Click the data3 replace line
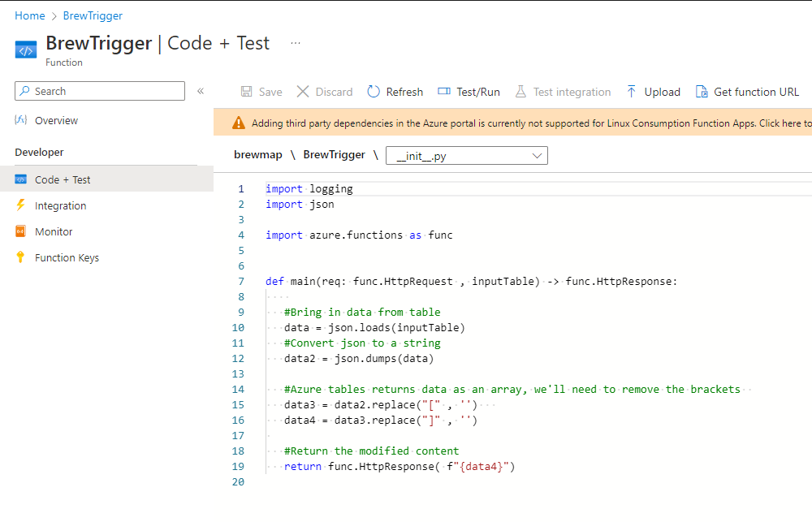Screen dimensions: 812x522 pyautogui.click(x=381, y=404)
